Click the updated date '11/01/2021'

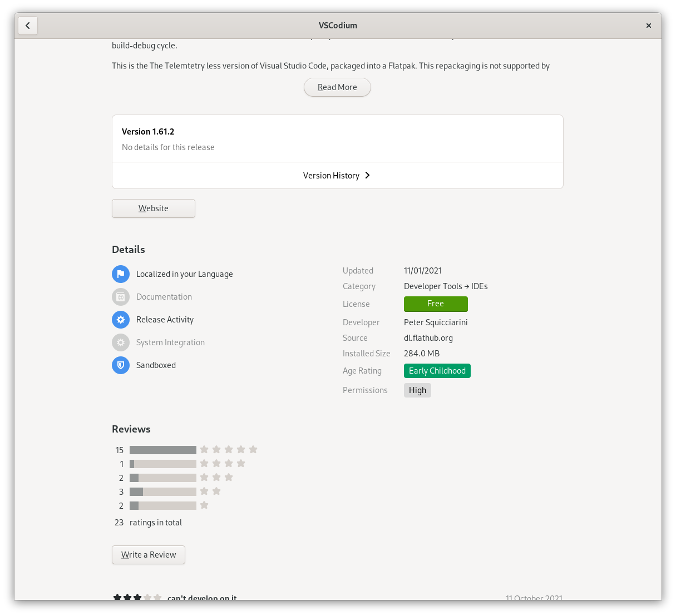pos(423,271)
